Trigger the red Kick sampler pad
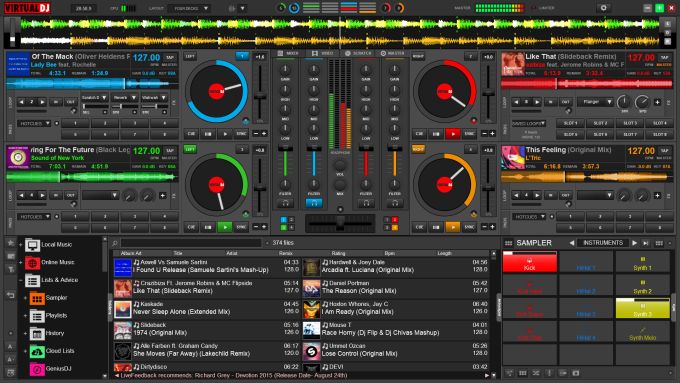 (x=530, y=262)
